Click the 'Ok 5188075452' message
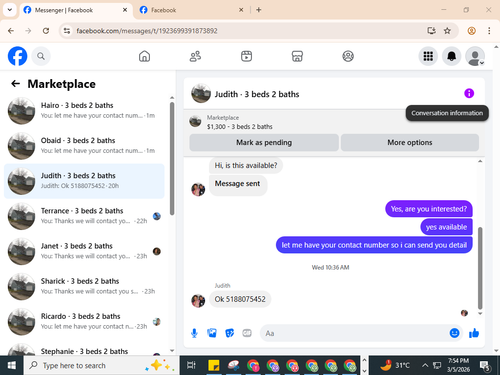The width and height of the screenshot is (500, 375). [240, 299]
